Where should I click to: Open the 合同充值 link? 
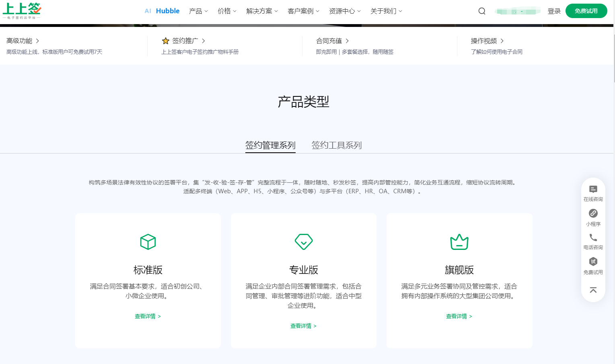click(x=332, y=41)
